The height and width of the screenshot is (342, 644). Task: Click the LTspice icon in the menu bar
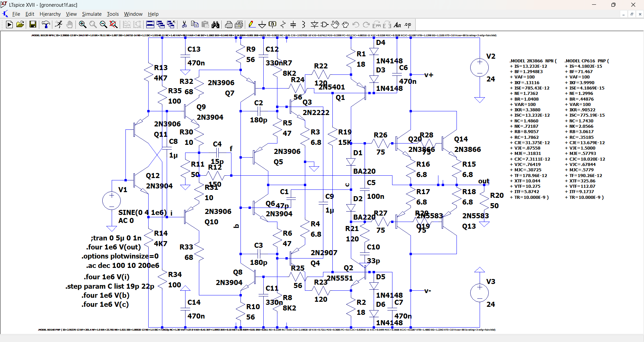(5, 14)
